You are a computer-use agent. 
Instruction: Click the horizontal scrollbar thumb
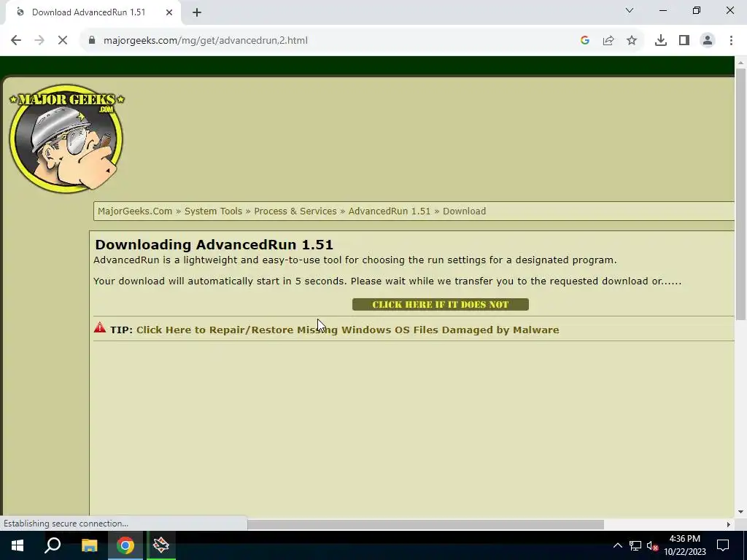(x=425, y=524)
